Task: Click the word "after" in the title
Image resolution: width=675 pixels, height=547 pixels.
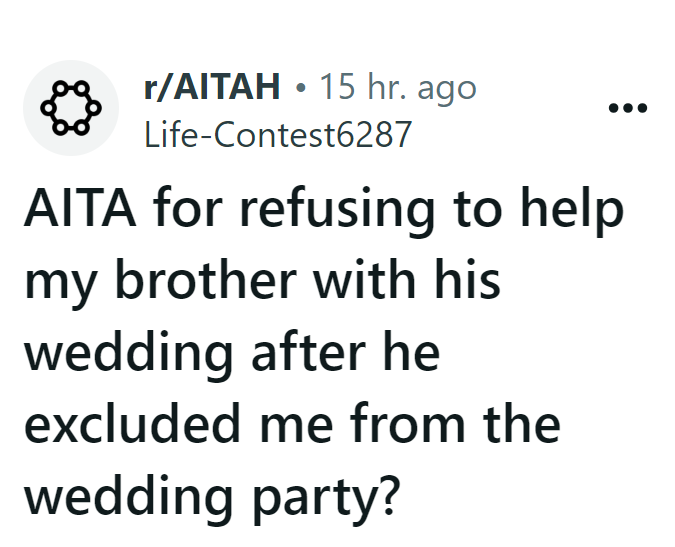Action: [304, 354]
